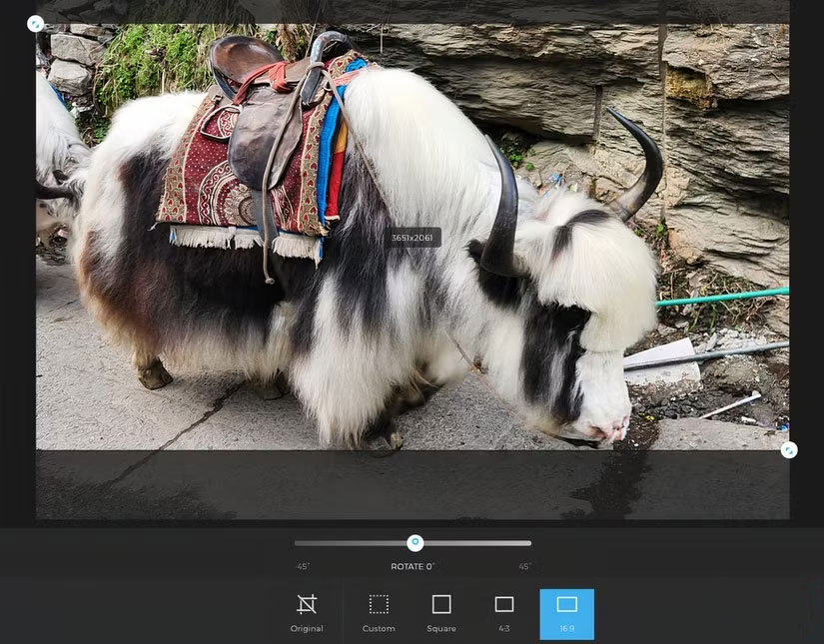Image resolution: width=824 pixels, height=644 pixels.
Task: Click the highlighted 16:9 ratio button
Action: coord(566,613)
